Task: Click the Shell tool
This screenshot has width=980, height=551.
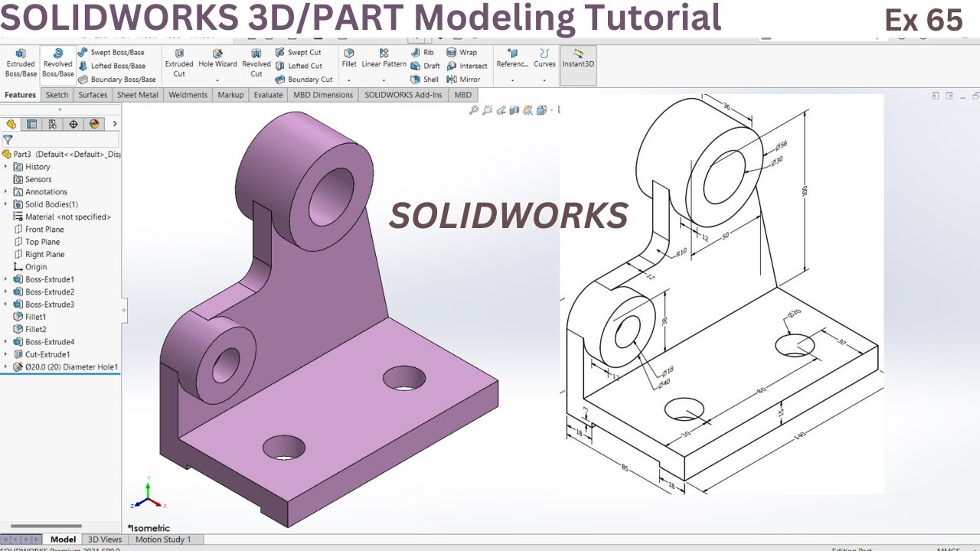Action: click(425, 79)
